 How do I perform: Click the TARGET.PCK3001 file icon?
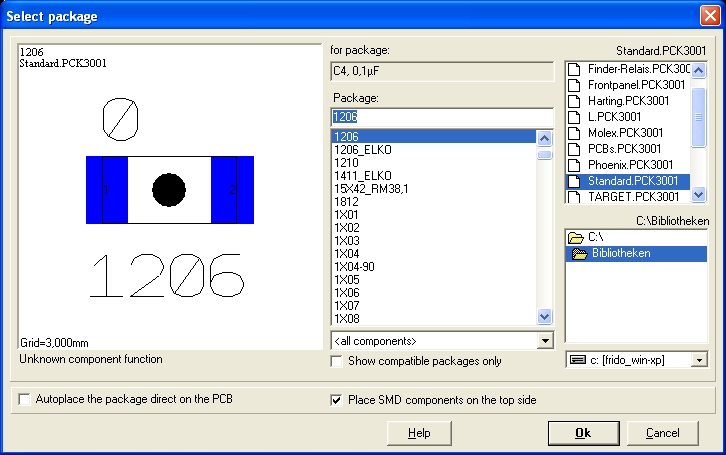(574, 197)
